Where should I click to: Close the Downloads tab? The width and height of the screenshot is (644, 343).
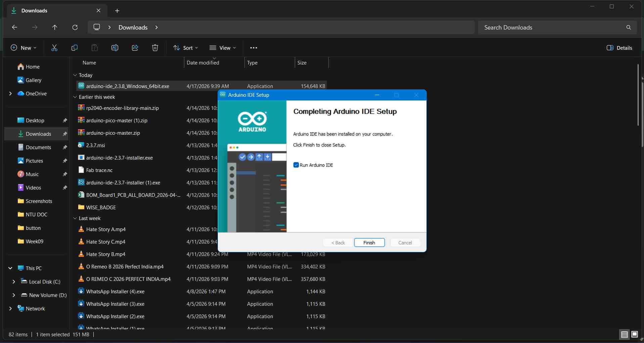pyautogui.click(x=98, y=10)
